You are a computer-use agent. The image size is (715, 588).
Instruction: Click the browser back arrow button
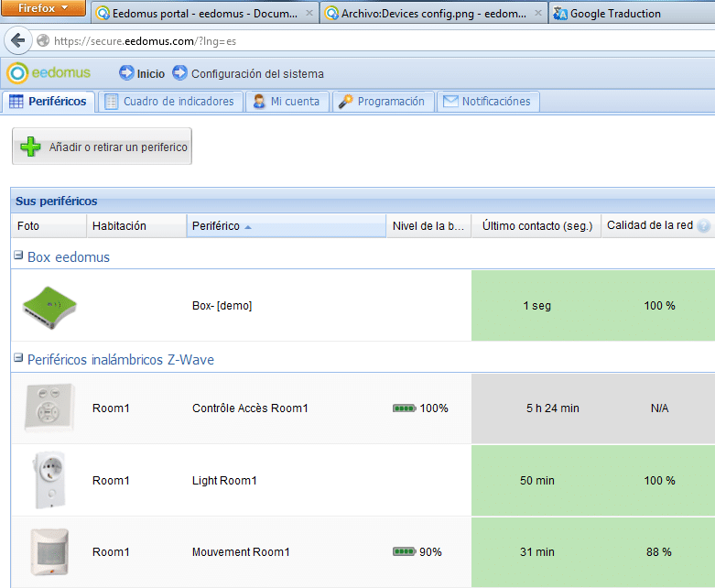coord(17,40)
